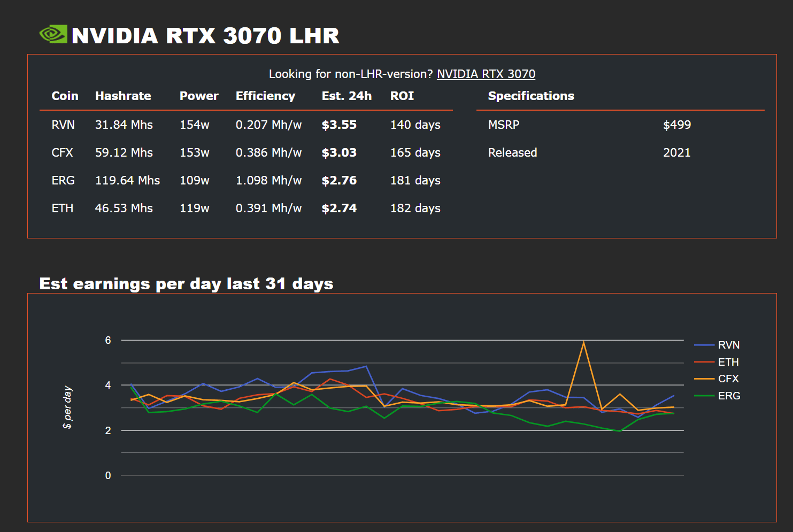Click the 140 days ROI value

(x=415, y=125)
